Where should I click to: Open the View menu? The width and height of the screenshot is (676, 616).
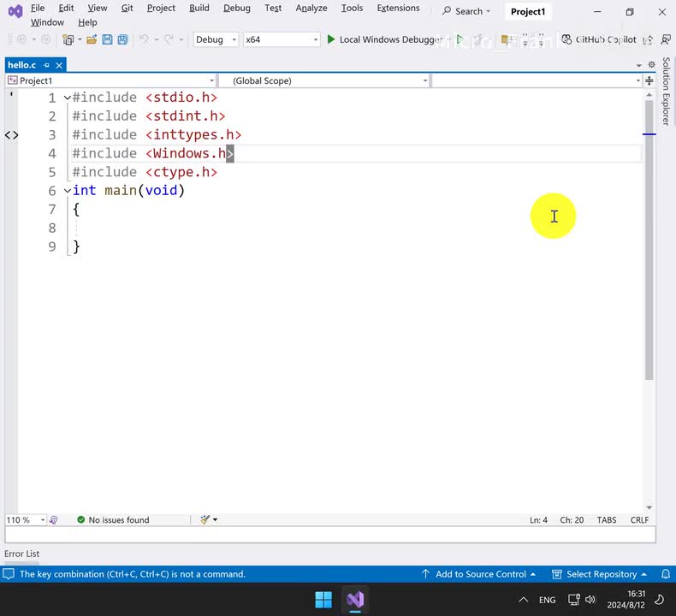(97, 9)
